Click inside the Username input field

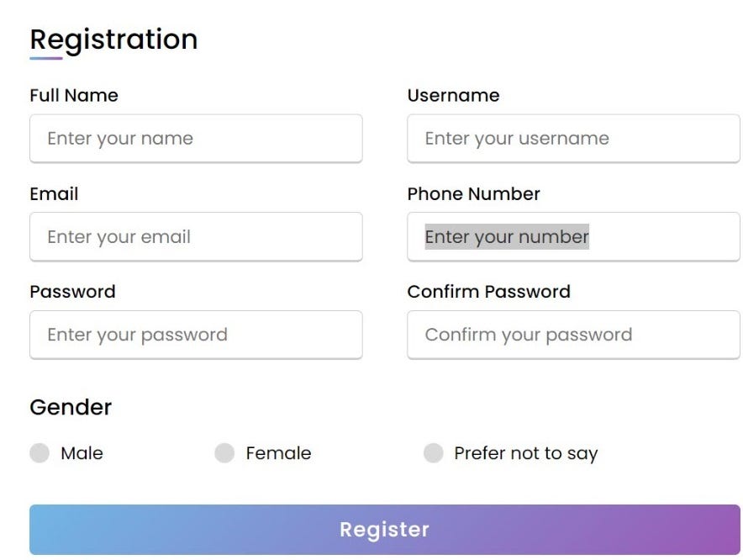[572, 139]
